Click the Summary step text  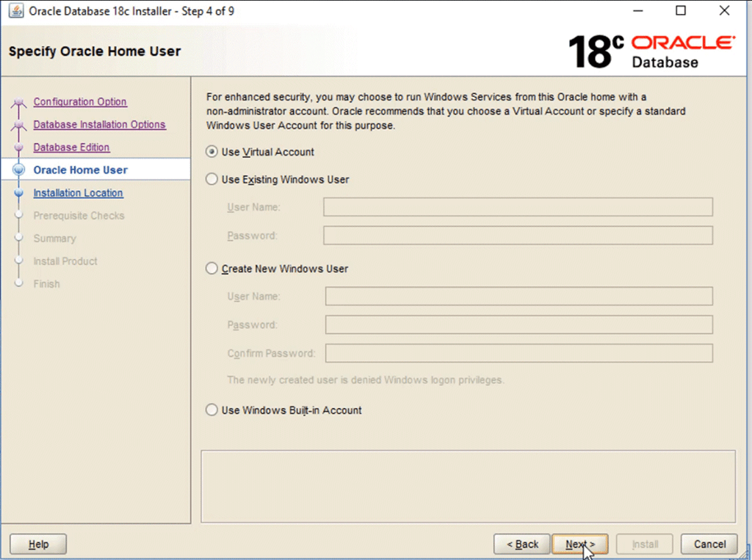pos(54,239)
